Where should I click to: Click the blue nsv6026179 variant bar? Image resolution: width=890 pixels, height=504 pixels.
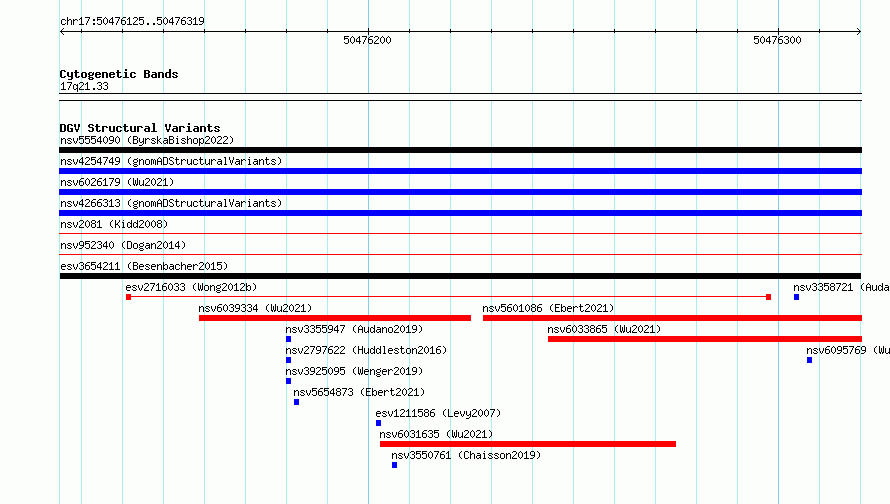point(460,192)
